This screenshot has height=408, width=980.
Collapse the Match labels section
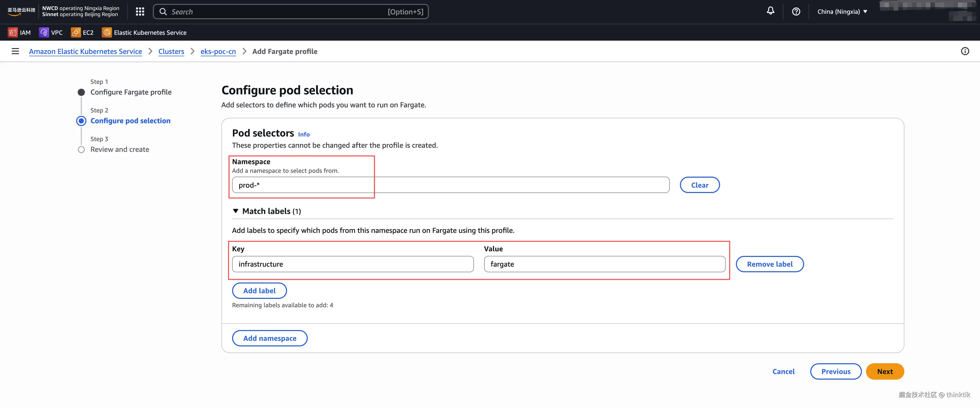[x=235, y=211]
